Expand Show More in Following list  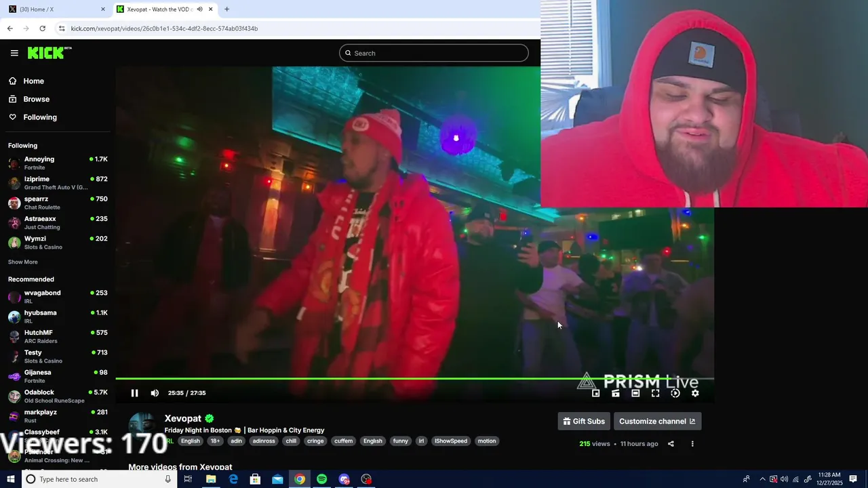tap(23, 262)
